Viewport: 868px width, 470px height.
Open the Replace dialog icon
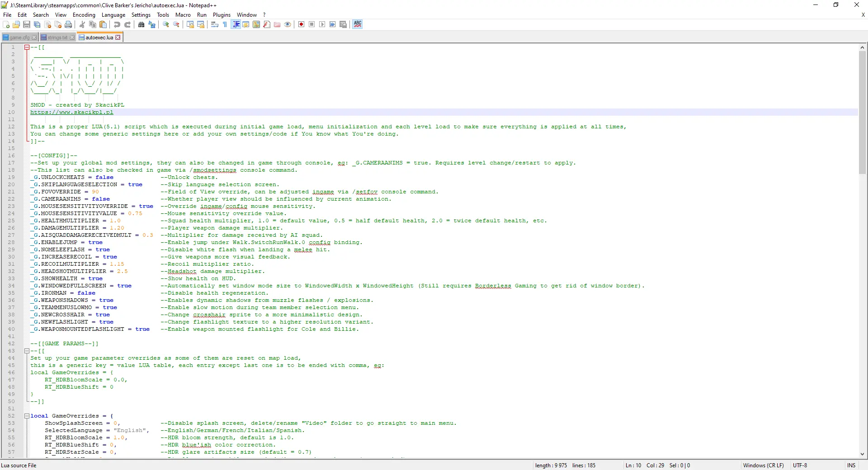click(x=152, y=24)
